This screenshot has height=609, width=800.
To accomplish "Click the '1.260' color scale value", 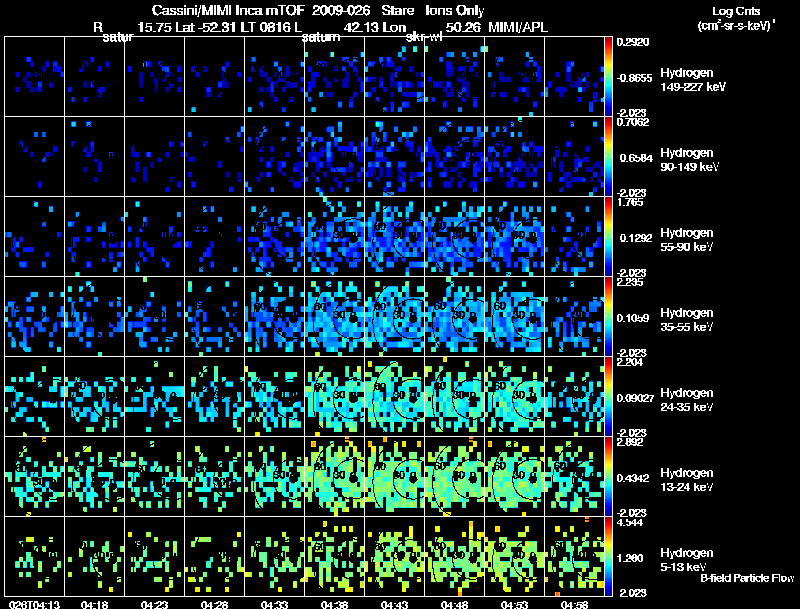I will (632, 558).
